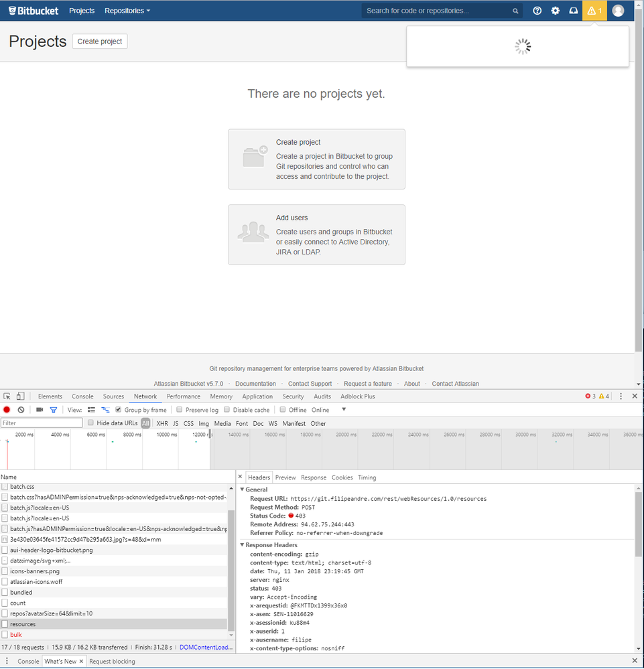Image resolution: width=644 pixels, height=669 pixels.
Task: Open the Contact Support footer link
Action: click(310, 384)
